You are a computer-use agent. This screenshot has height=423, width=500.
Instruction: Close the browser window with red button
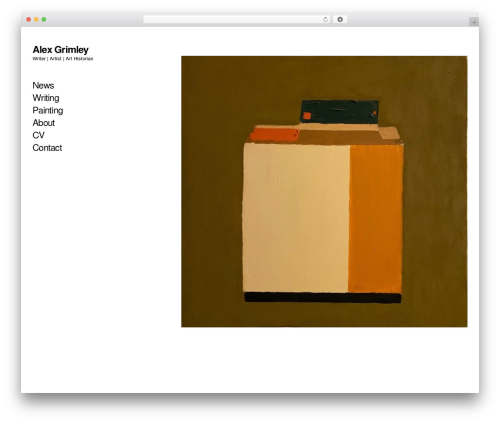pyautogui.click(x=29, y=19)
